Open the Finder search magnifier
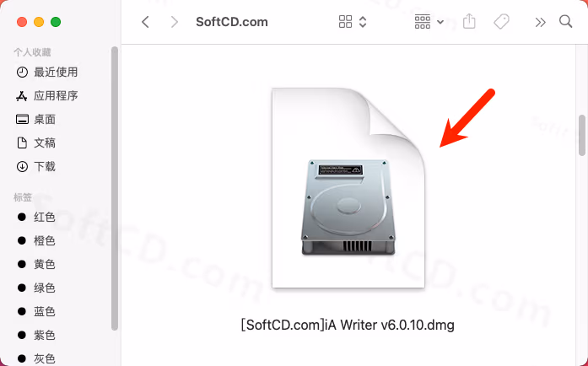588x366 pixels. point(565,22)
